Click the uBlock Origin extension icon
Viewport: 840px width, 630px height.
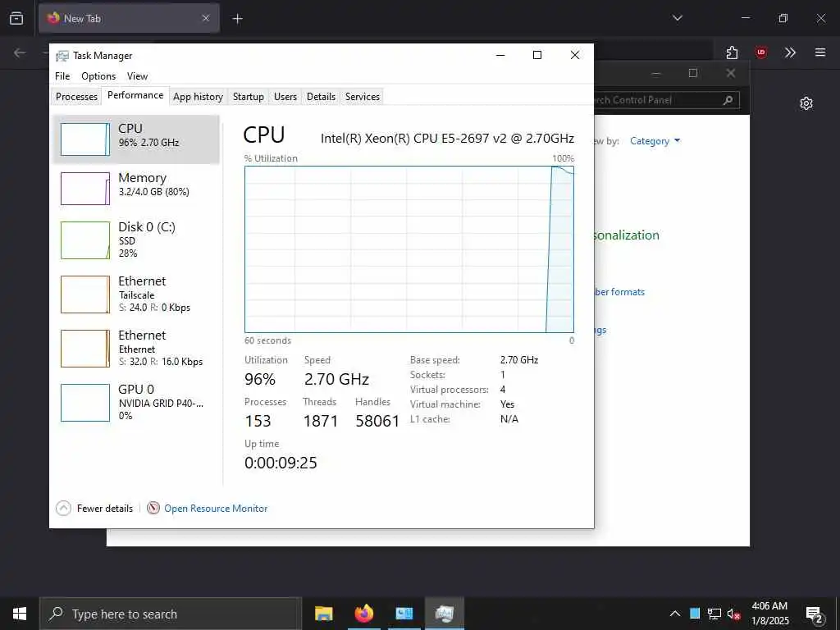761,52
